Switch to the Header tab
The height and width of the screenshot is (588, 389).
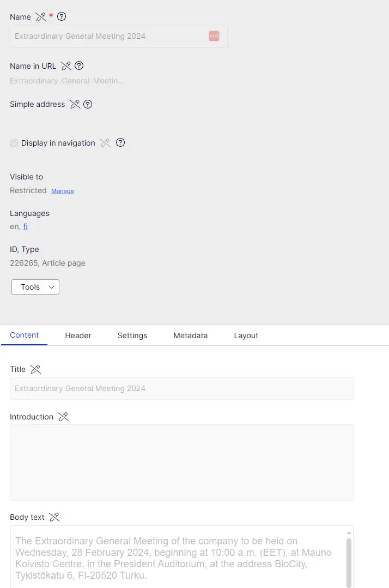click(78, 335)
